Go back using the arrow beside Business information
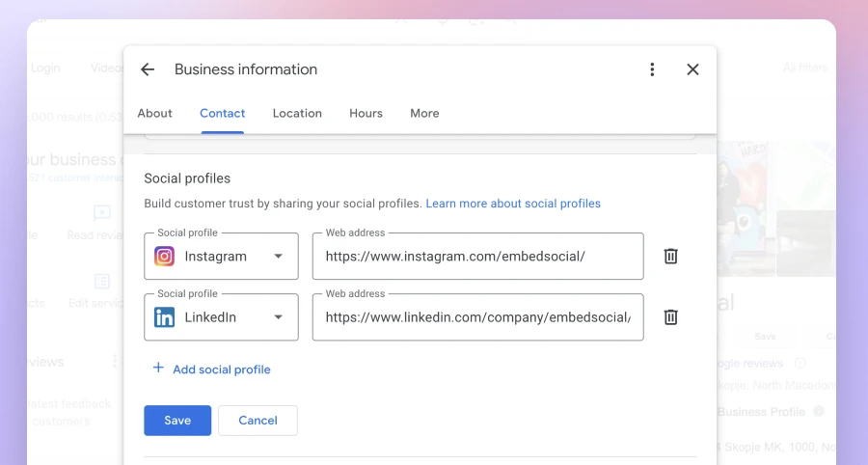Screen dimensions: 868x465 148,69
